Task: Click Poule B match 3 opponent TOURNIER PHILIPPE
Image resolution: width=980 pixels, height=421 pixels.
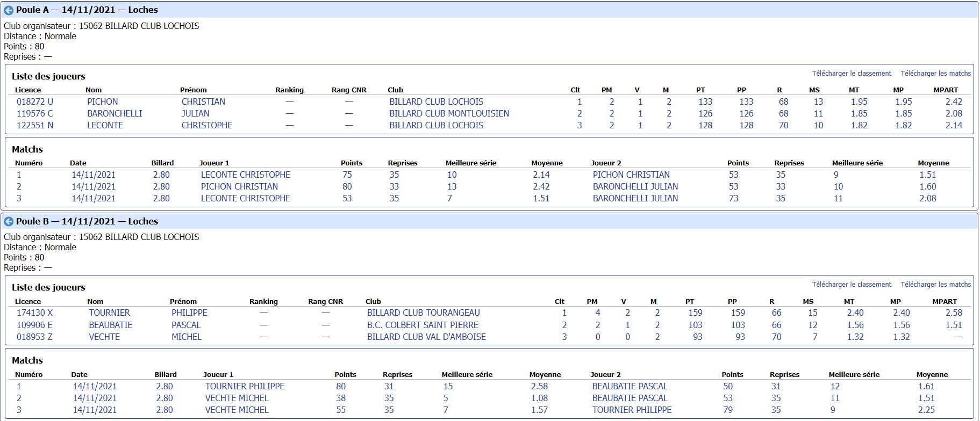Action: tap(632, 410)
